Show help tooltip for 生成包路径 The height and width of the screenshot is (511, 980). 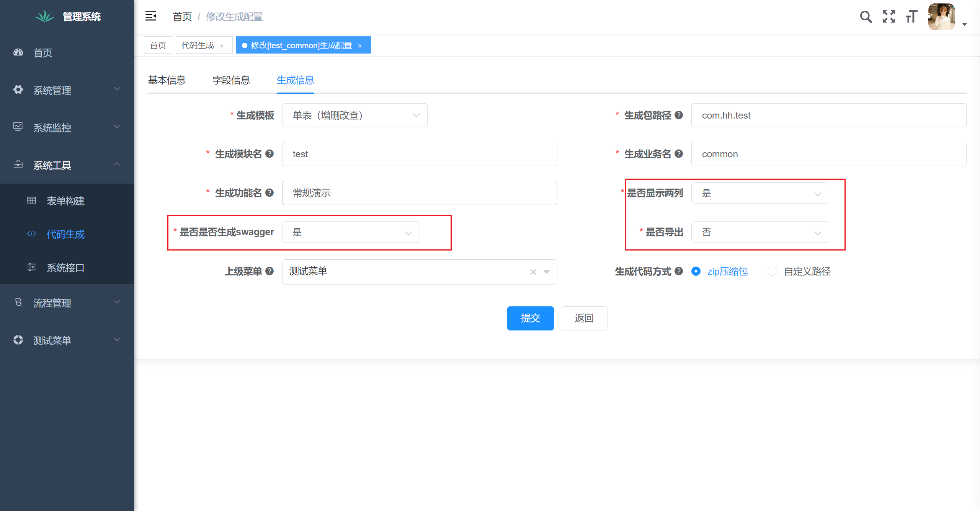pos(679,115)
